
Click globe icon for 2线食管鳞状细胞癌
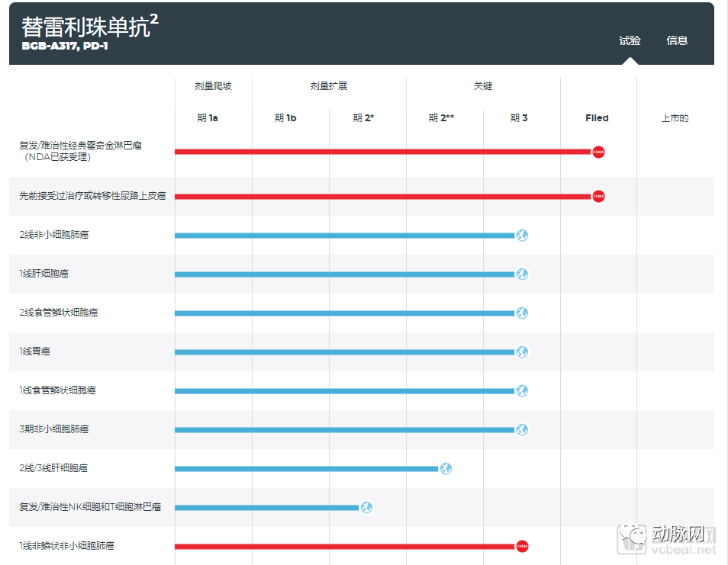tap(522, 313)
